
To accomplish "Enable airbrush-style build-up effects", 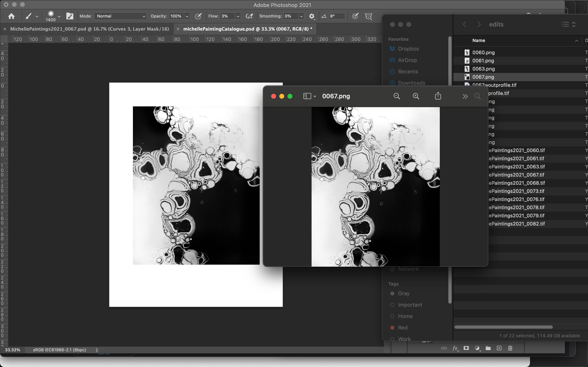I will pyautogui.click(x=249, y=16).
